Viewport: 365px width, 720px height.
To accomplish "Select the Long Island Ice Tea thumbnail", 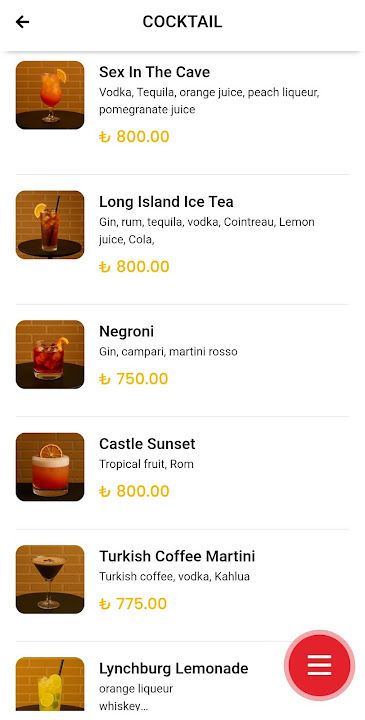I will tap(50, 225).
